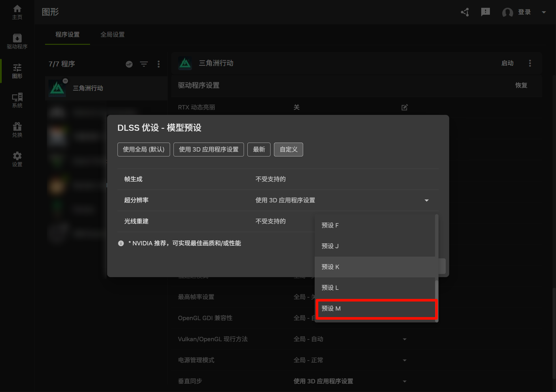Select the 使用全局 (默认) option
Screen dimensions: 556x392
(143, 150)
